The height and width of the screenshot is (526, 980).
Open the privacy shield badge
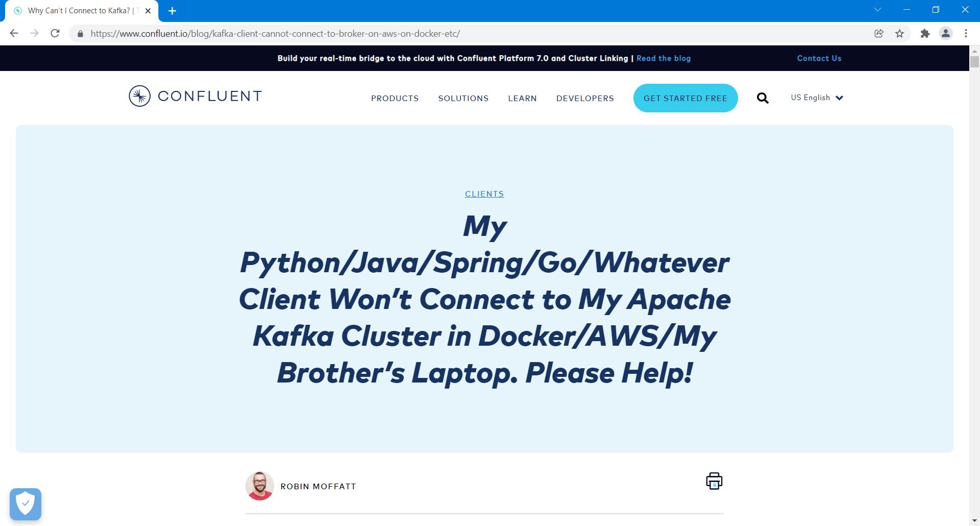[26, 504]
